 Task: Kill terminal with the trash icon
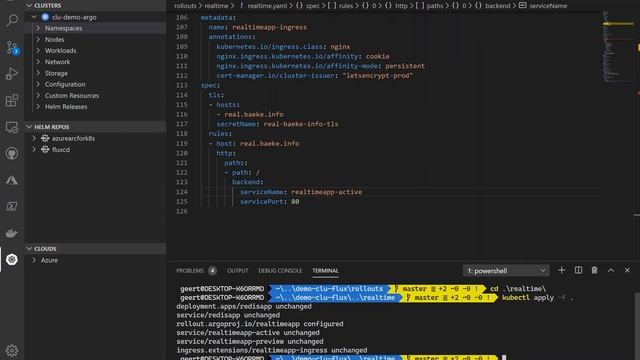coord(594,270)
